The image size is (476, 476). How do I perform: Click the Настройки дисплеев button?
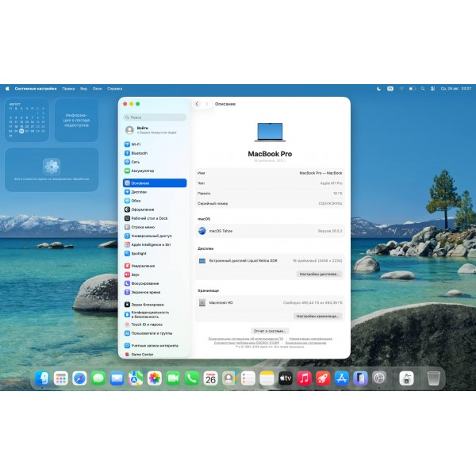point(319,274)
